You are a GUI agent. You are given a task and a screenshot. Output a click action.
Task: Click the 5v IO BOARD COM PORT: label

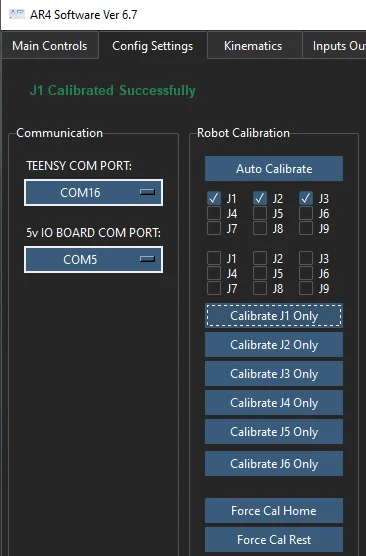[94, 233]
